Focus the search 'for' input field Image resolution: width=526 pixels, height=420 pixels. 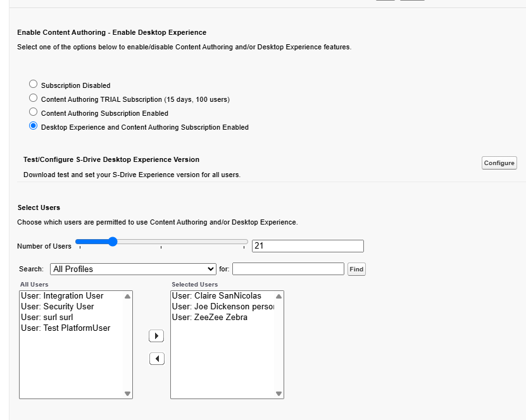pyautogui.click(x=288, y=269)
